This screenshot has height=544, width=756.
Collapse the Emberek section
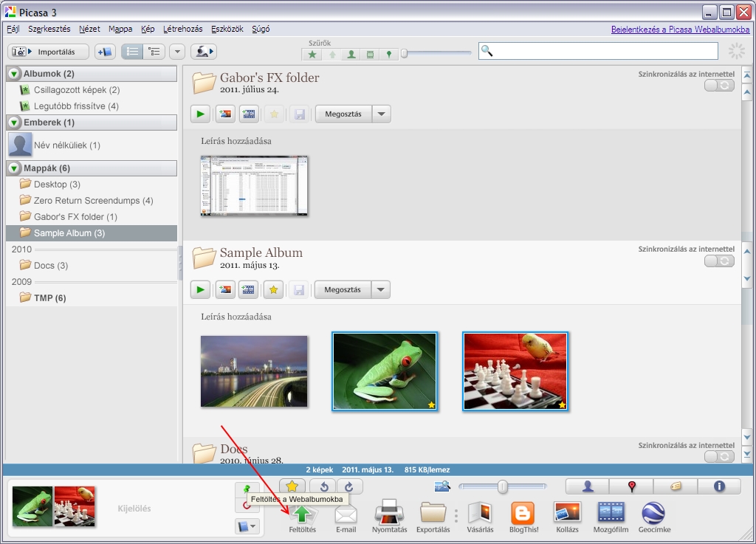pos(14,123)
